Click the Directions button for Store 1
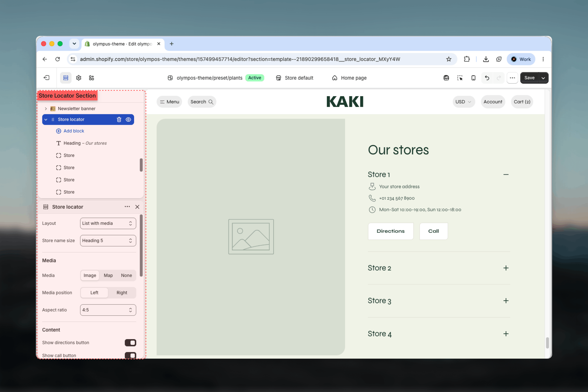Viewport: 588px width, 392px height. [x=391, y=231]
